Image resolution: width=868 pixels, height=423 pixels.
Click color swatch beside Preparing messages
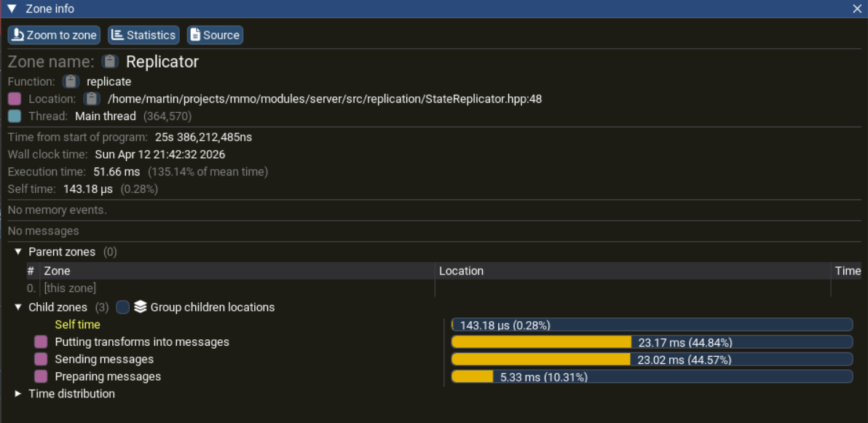[41, 376]
